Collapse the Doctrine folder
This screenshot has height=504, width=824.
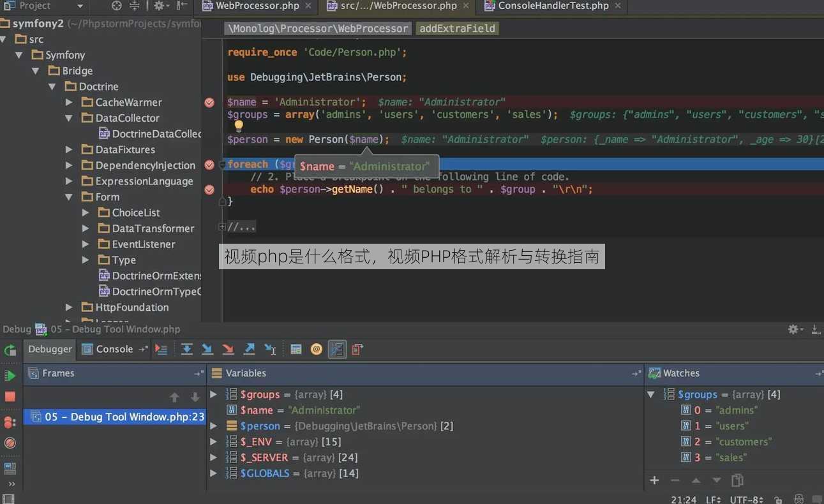coord(52,87)
